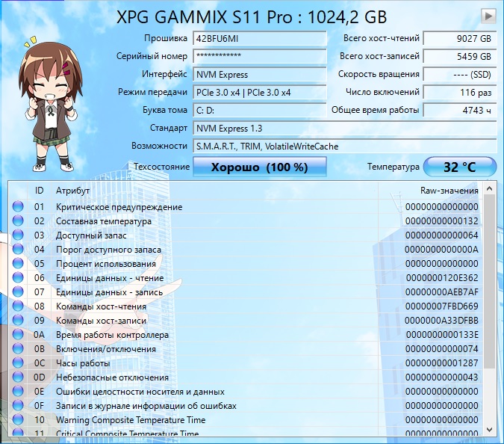Click the Атрибут column header
The image size is (504, 444).
coord(72,191)
